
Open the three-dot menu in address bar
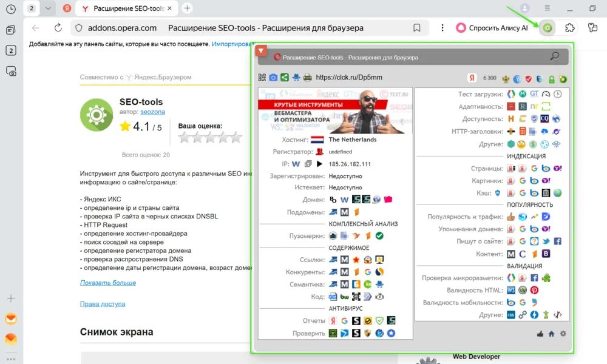pos(442,28)
